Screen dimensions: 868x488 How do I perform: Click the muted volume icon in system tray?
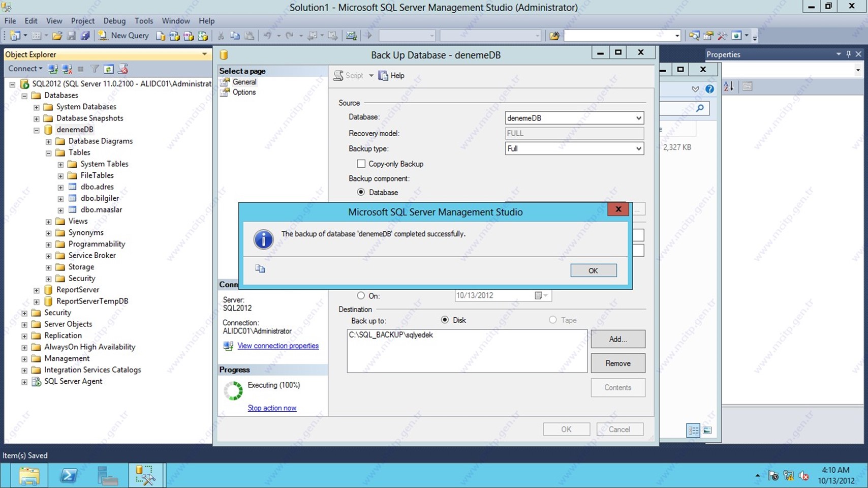803,475
